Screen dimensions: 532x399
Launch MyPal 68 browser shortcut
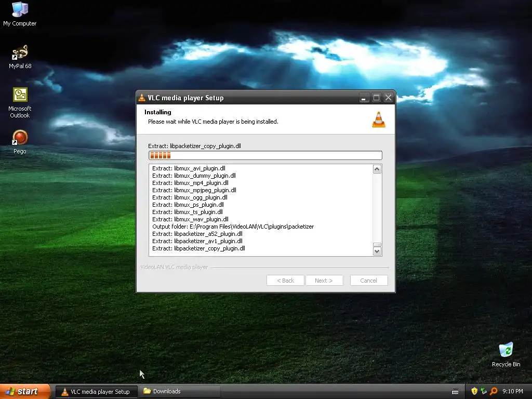pos(20,57)
